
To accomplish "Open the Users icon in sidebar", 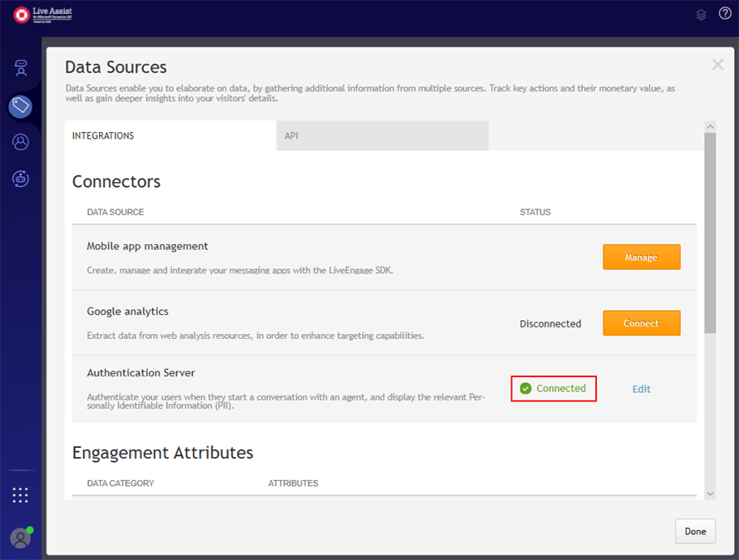I will 21,142.
